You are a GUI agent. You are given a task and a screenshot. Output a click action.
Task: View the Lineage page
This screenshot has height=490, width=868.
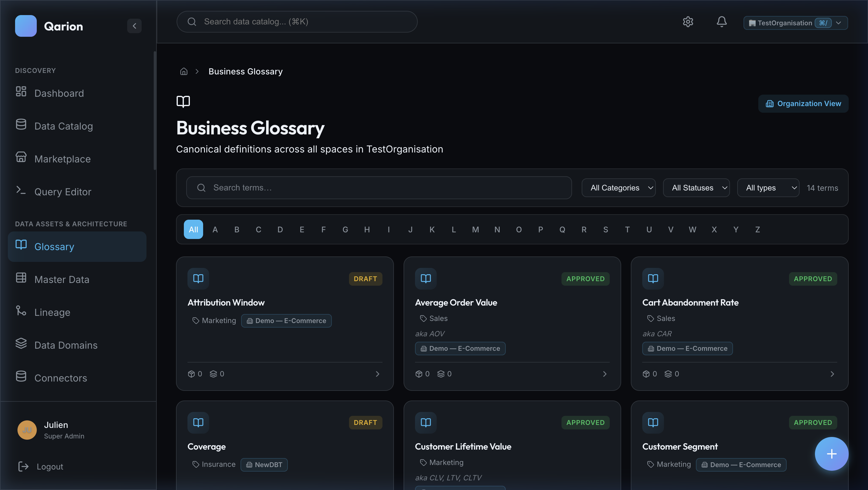click(52, 312)
